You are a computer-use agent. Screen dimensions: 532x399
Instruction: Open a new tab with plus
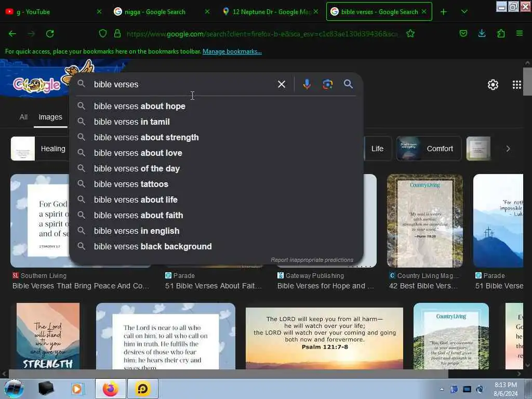[x=444, y=12]
